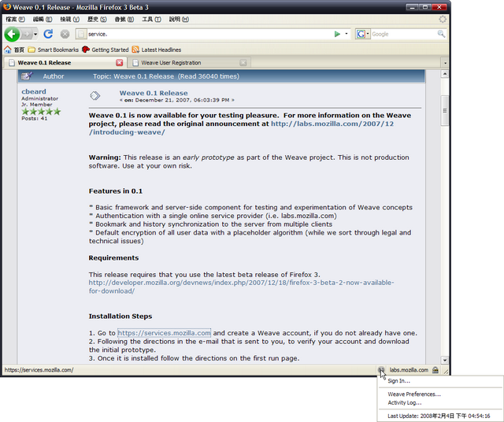504x422 pixels.
Task: Click the scroll up arrow
Action: [445, 74]
